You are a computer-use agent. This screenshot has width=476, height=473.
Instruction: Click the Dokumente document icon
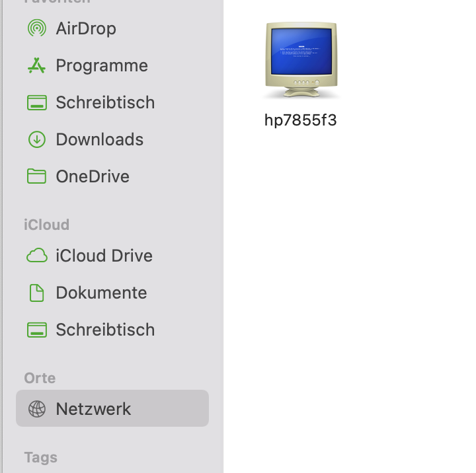[36, 293]
